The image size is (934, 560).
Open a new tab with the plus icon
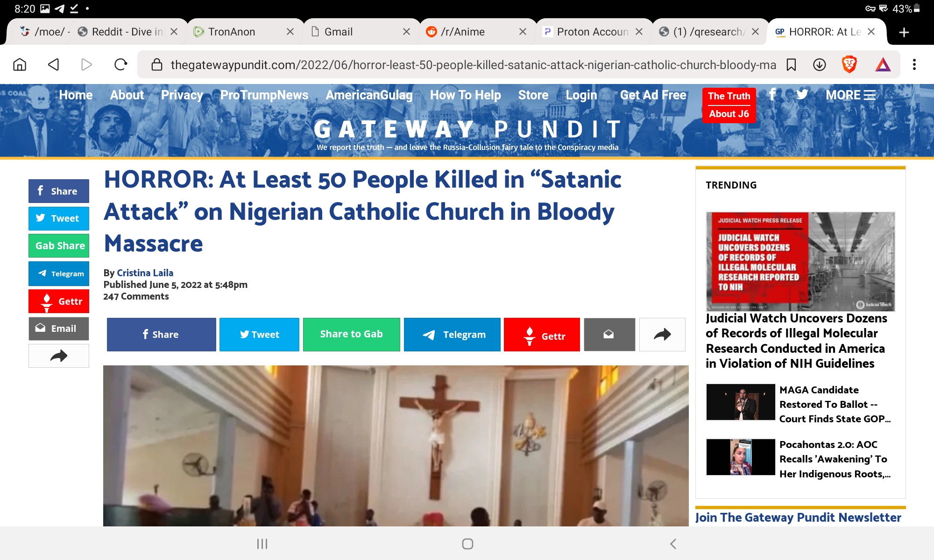click(x=904, y=32)
